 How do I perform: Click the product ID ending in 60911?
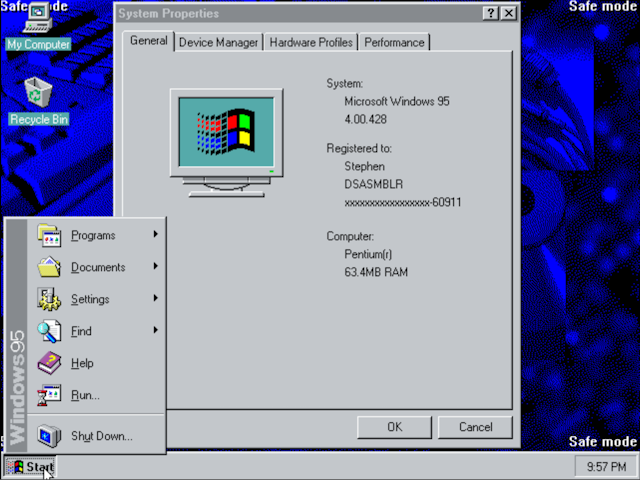tap(403, 202)
